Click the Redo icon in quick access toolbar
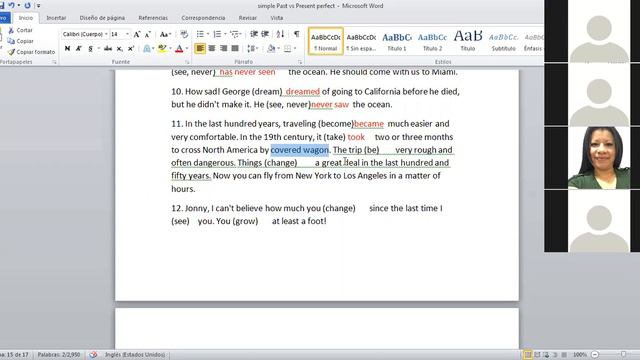The image size is (640, 360). pos(27,5)
